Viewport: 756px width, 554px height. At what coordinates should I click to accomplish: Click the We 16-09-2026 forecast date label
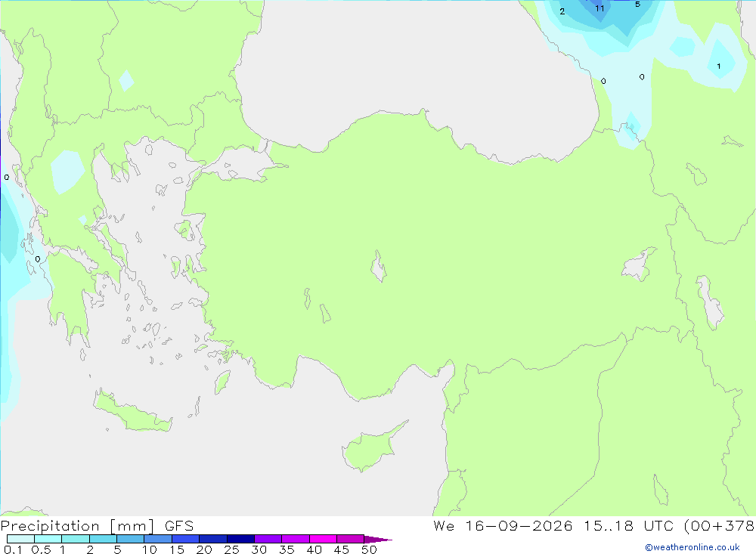point(503,525)
